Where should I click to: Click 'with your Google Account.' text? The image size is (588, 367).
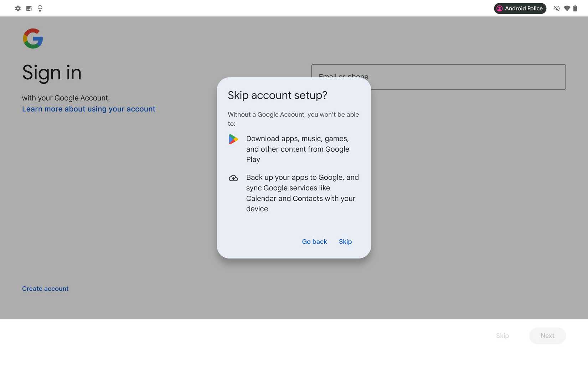[x=66, y=98]
